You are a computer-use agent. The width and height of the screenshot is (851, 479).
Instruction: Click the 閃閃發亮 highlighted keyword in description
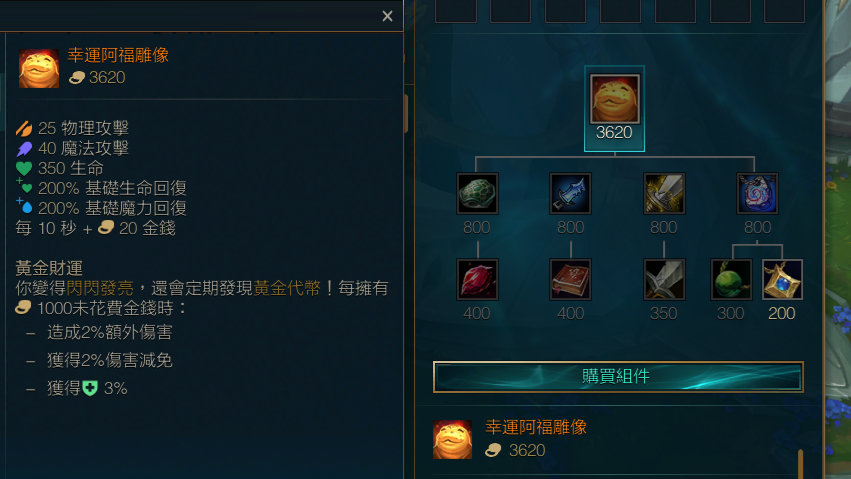coord(100,288)
